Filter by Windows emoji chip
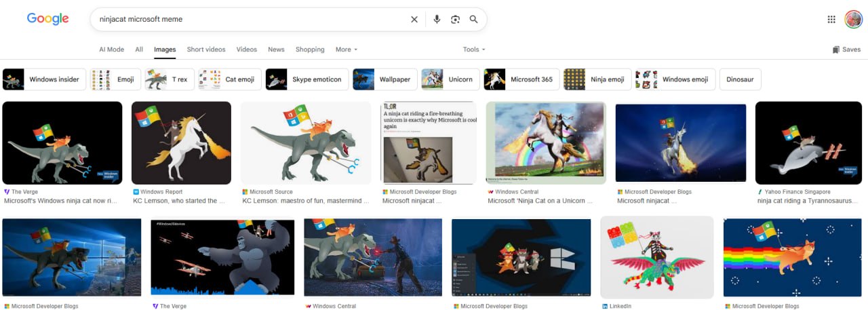 point(675,79)
